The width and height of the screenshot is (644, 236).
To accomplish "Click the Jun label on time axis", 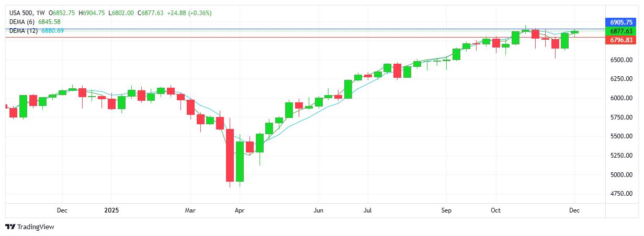I will (x=318, y=210).
